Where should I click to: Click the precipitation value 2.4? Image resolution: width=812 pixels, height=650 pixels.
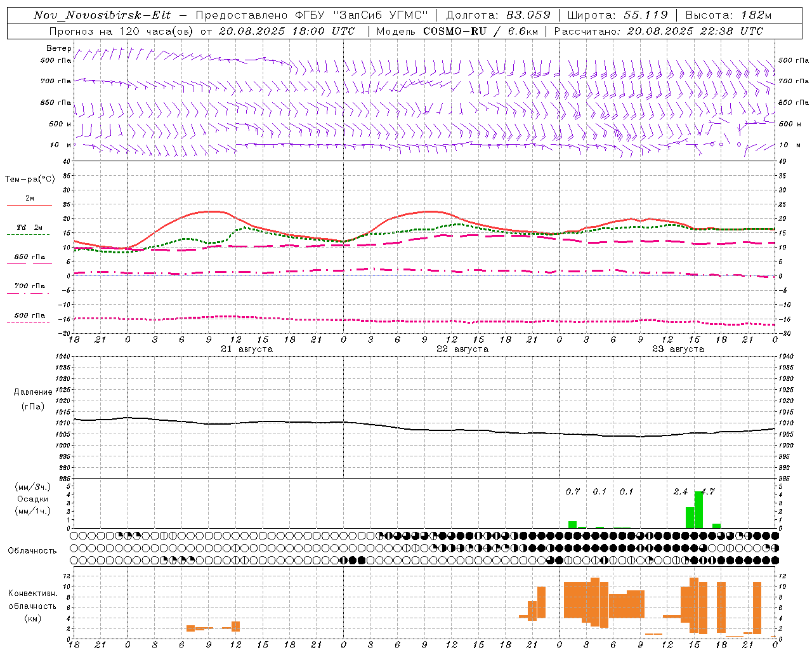681,491
